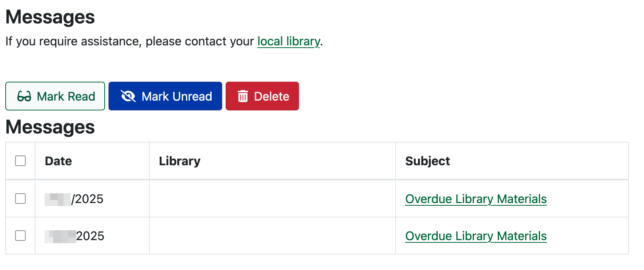Click the first row's empty Library cell
The image size is (644, 270).
coord(272,199)
